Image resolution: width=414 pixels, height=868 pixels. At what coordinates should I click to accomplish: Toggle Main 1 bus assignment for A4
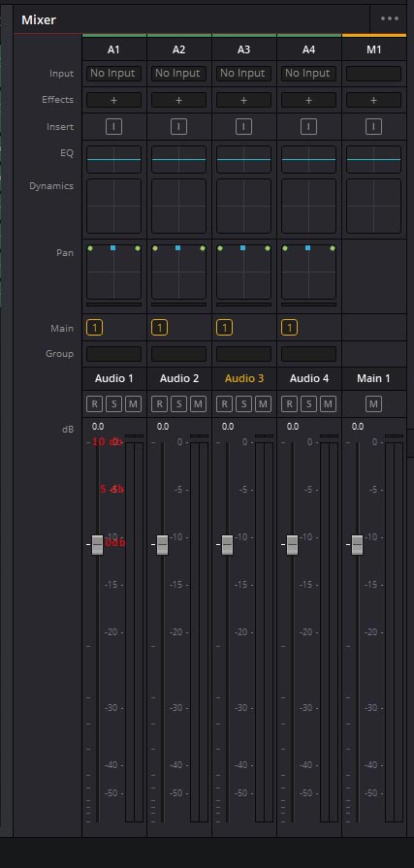pos(289,328)
